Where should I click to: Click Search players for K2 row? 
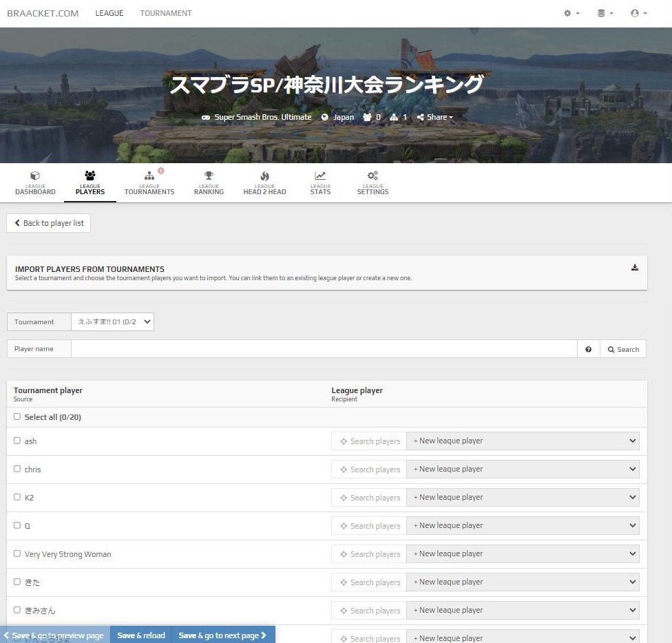click(x=369, y=498)
